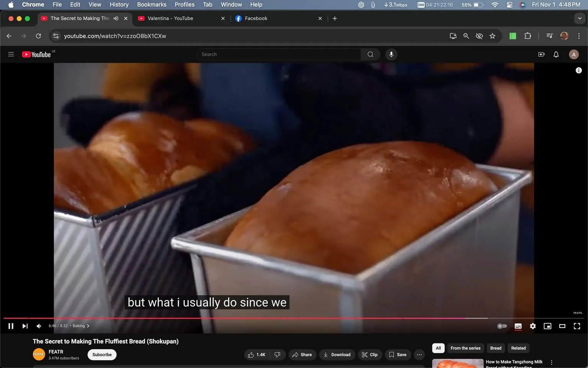This screenshot has width=588, height=368.
Task: Toggle video subtitles with the CC icon
Action: pos(518,326)
